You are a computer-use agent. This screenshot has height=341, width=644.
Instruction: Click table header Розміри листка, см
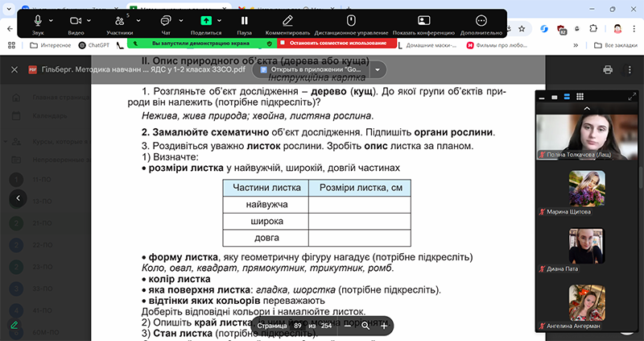pos(360,188)
